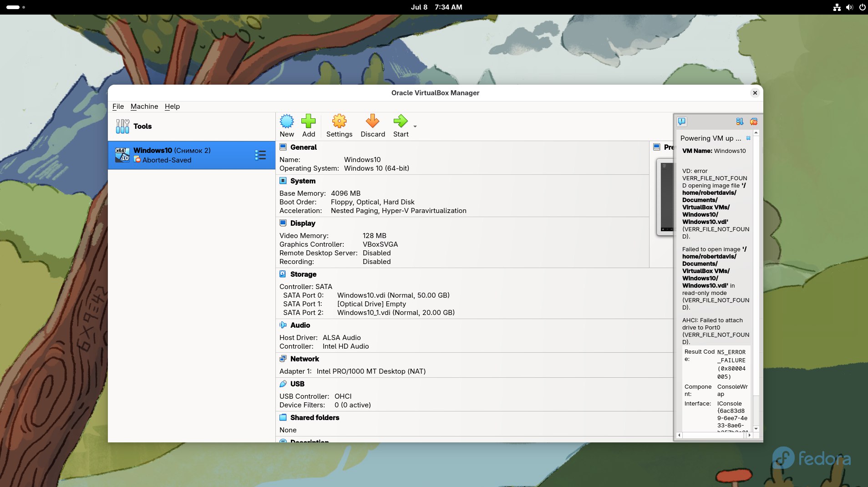Start the VM with the green arrow

coord(401,121)
